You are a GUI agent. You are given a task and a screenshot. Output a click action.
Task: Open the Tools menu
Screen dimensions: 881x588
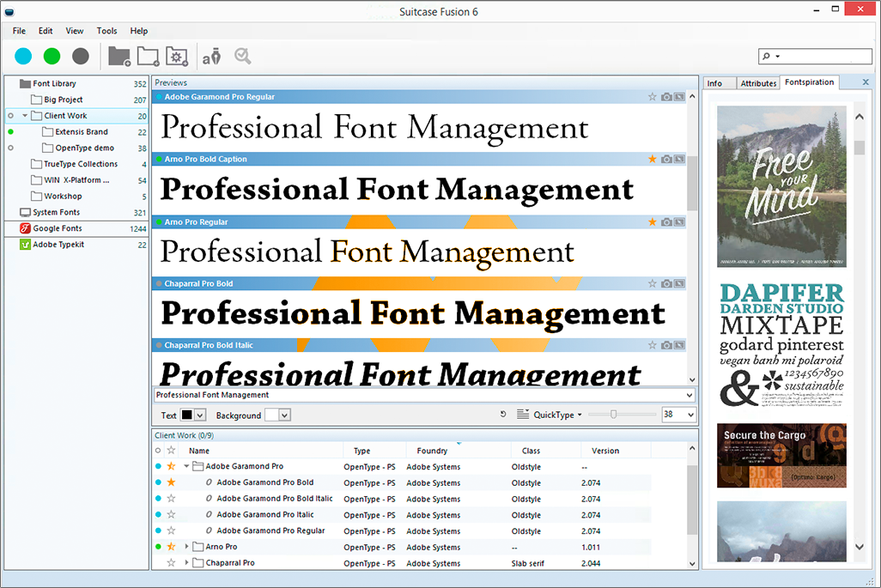click(106, 31)
